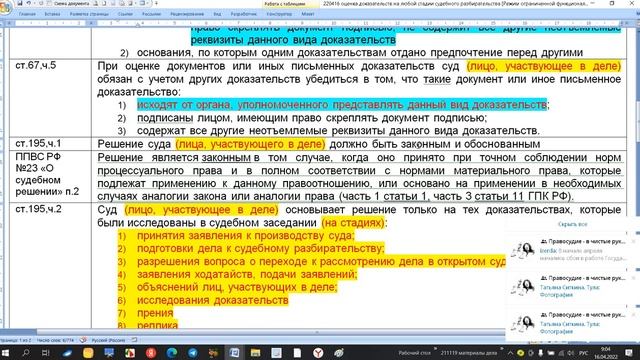Click the horizontal ruler's left indent marker
Screen dimensions: 640x360
(138, 24)
